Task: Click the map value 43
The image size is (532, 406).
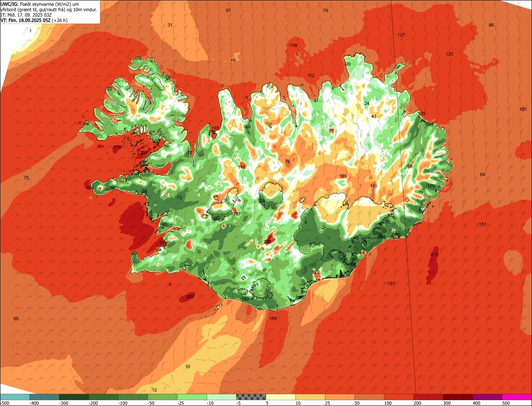Action: [374, 116]
